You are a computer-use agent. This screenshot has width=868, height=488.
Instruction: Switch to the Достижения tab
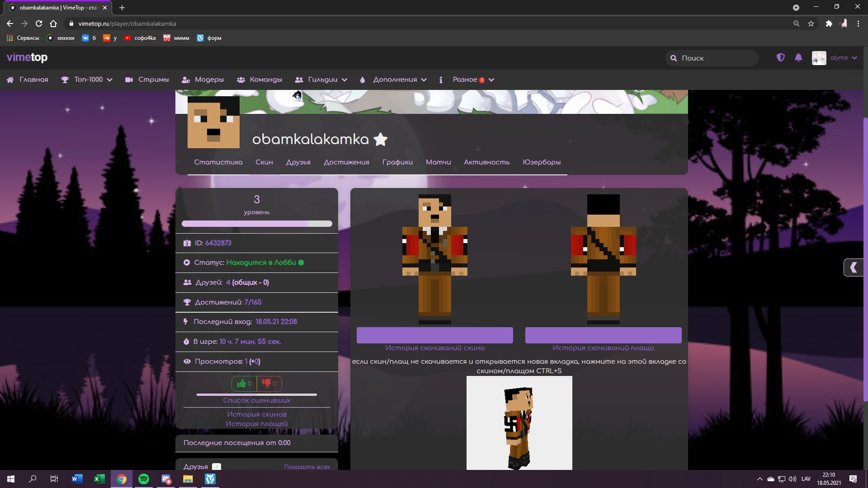pos(346,162)
